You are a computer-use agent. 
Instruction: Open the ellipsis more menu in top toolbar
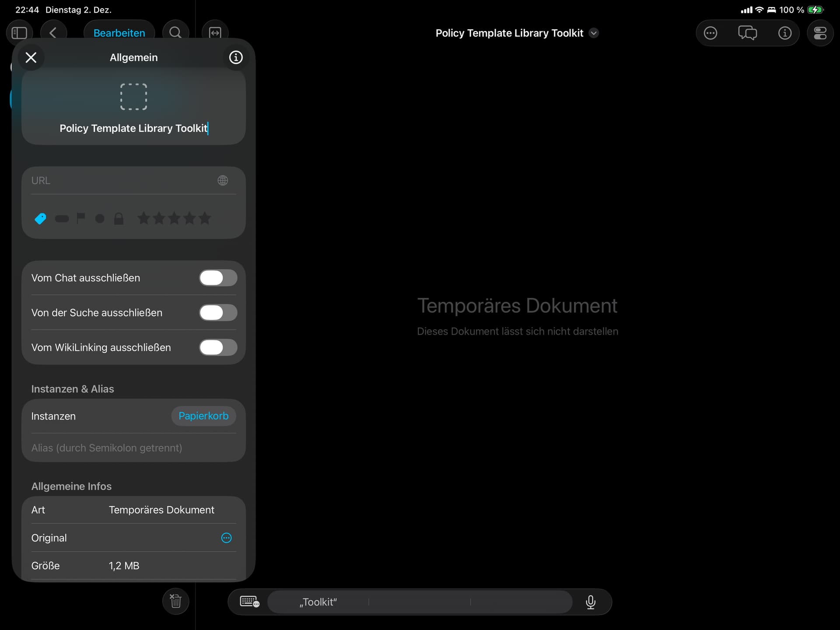[x=710, y=33]
